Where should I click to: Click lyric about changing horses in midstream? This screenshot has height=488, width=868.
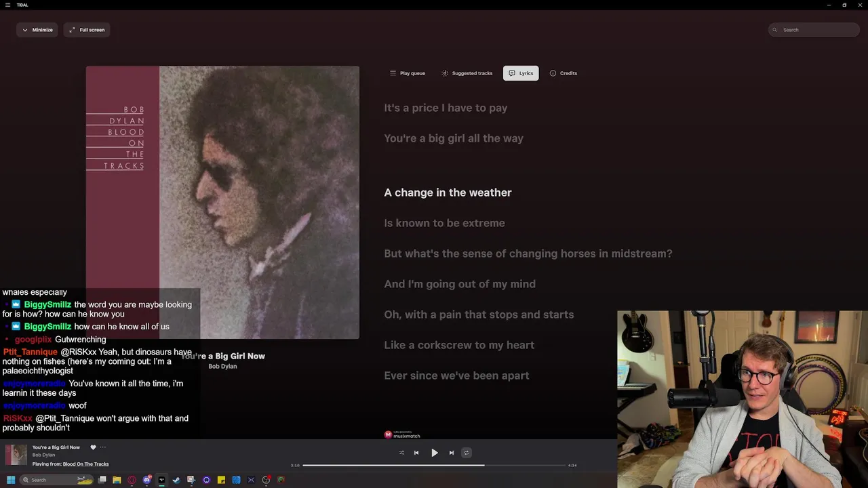[528, 253]
